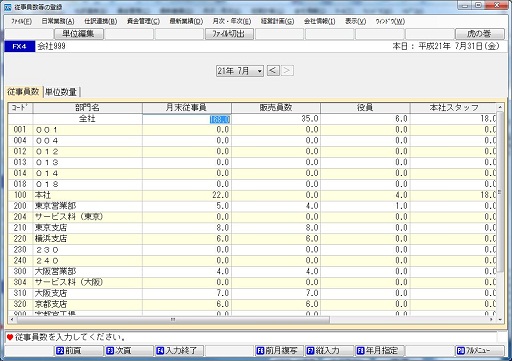
Task: Open the ウィンドウ(W) menu
Action: point(390,21)
